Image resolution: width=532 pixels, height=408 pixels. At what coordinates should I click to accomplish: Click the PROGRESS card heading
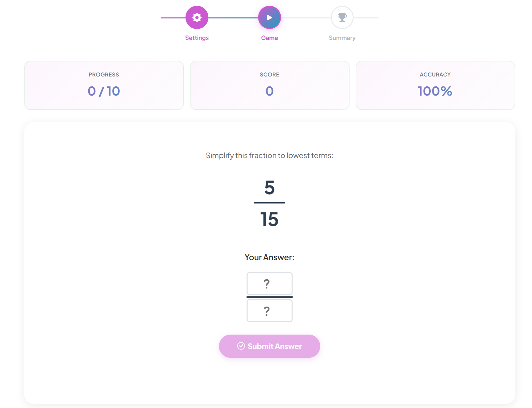[104, 74]
